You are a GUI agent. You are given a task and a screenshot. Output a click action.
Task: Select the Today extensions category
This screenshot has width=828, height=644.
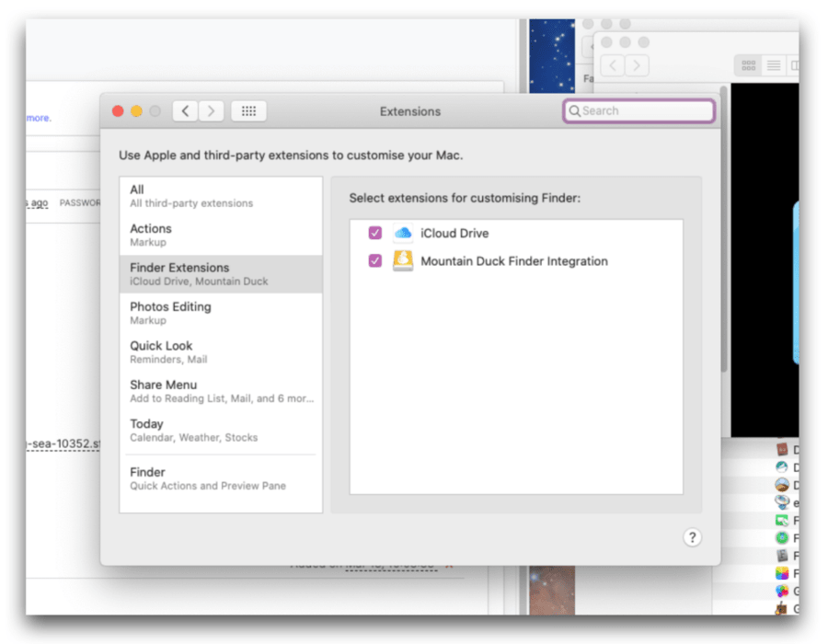click(x=221, y=430)
